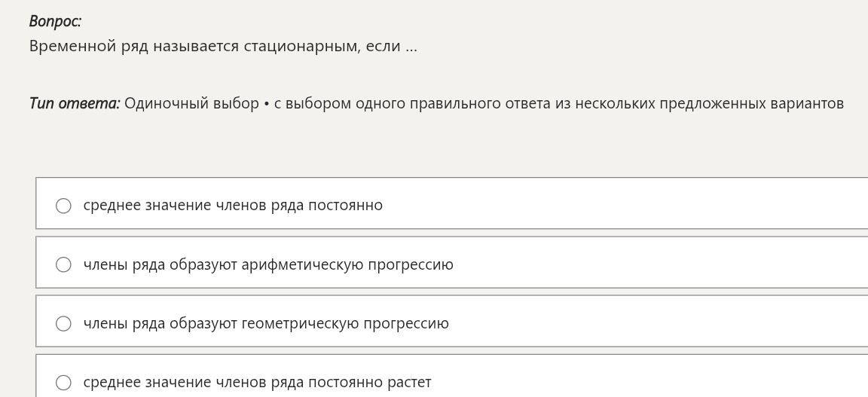Click the words "из нескольких предложенных вариантов"
The height and width of the screenshot is (397, 868).
point(700,103)
